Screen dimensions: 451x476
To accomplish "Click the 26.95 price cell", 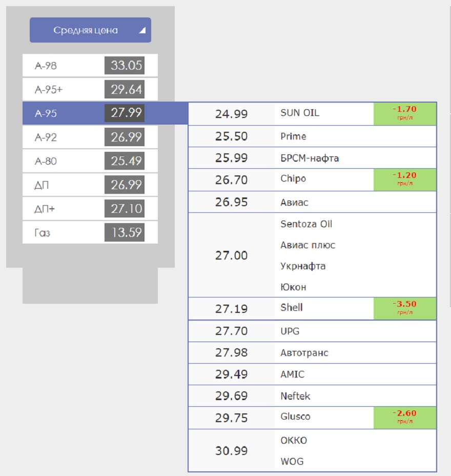I will 232,202.
